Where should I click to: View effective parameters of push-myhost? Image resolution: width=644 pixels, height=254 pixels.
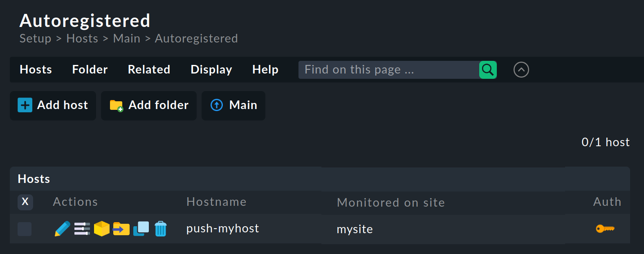[x=82, y=229]
